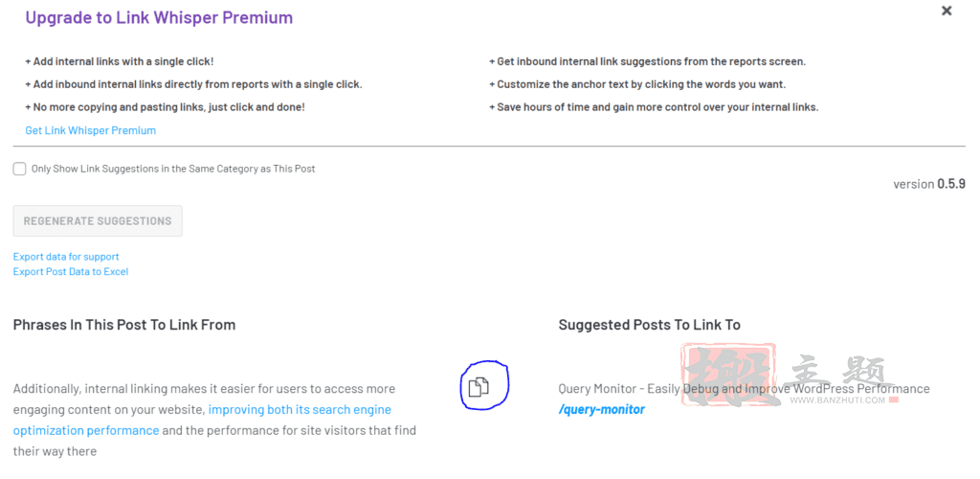Enable same category link suggestions checkbox
The height and width of the screenshot is (479, 980).
[19, 169]
